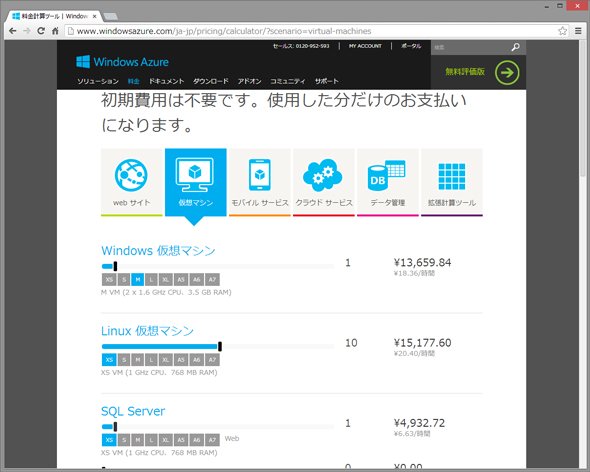This screenshot has width=590, height=472.
Task: Click price ¥4,932.72
Action: coord(419,423)
